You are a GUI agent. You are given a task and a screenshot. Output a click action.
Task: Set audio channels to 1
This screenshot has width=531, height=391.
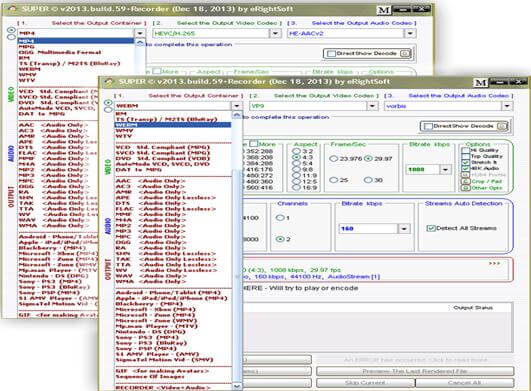(280, 218)
